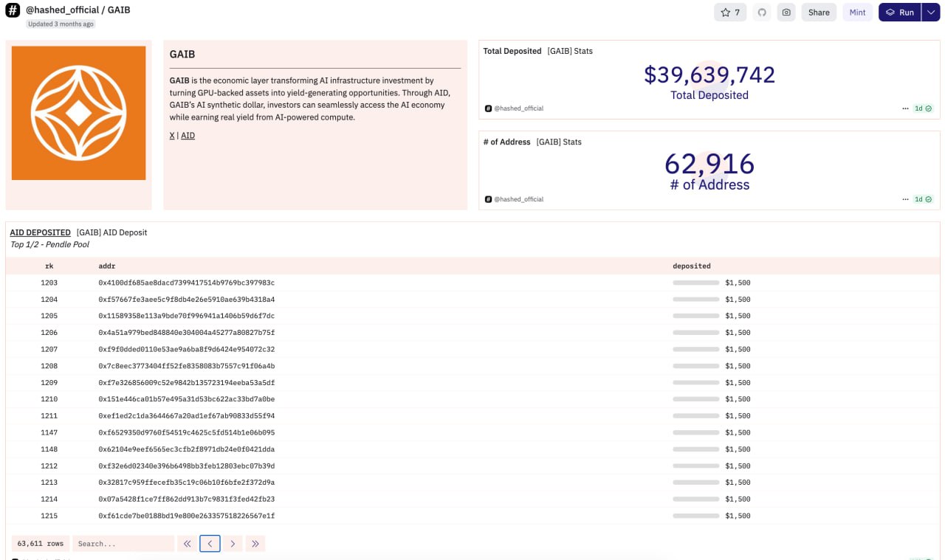Select address 0xf57667fe3aee5c9f8db4e26e5910ae639b4318a4
This screenshot has width=945, height=560.
click(187, 300)
